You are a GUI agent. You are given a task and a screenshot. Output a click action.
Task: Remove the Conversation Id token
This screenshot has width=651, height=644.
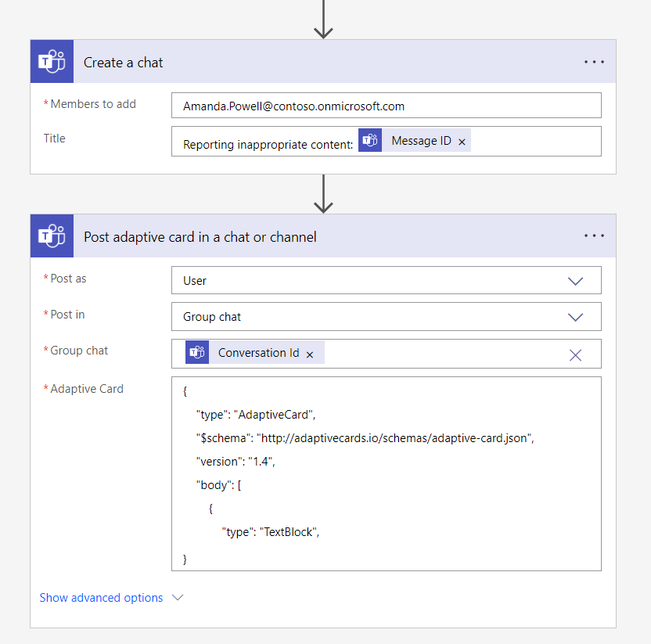(310, 354)
